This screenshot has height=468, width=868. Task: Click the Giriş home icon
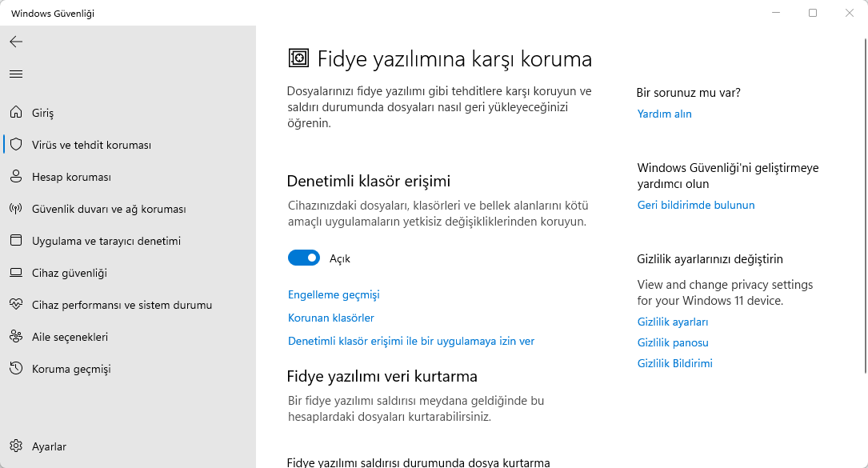point(16,113)
